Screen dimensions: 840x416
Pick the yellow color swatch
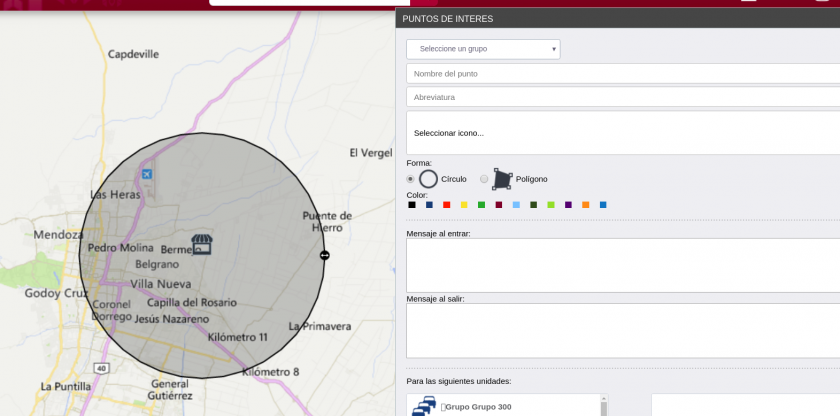[x=464, y=205]
